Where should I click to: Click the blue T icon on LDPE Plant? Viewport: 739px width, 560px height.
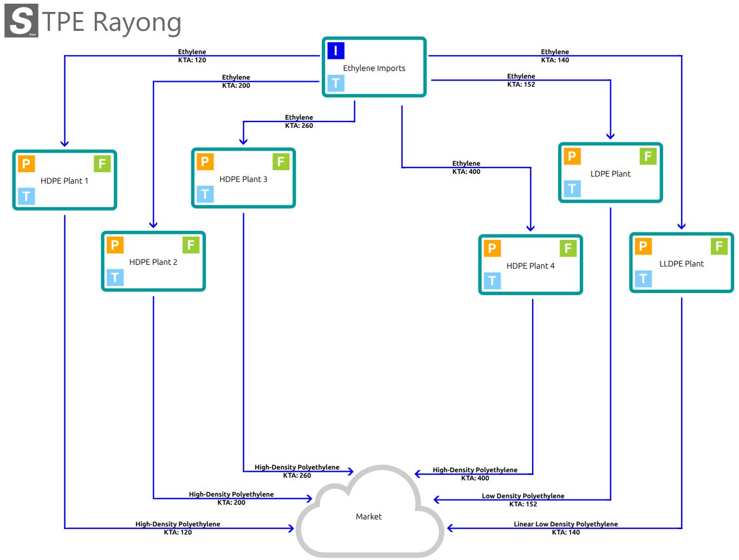(x=572, y=188)
